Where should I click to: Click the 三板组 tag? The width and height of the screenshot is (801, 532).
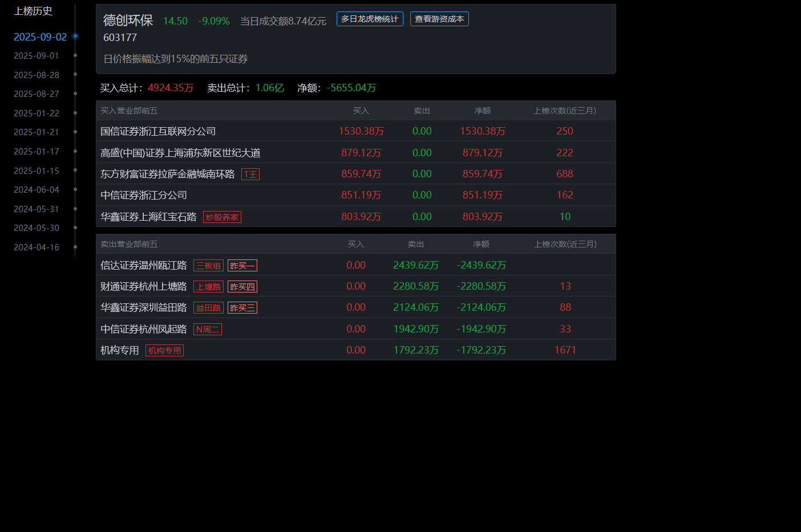[208, 266]
